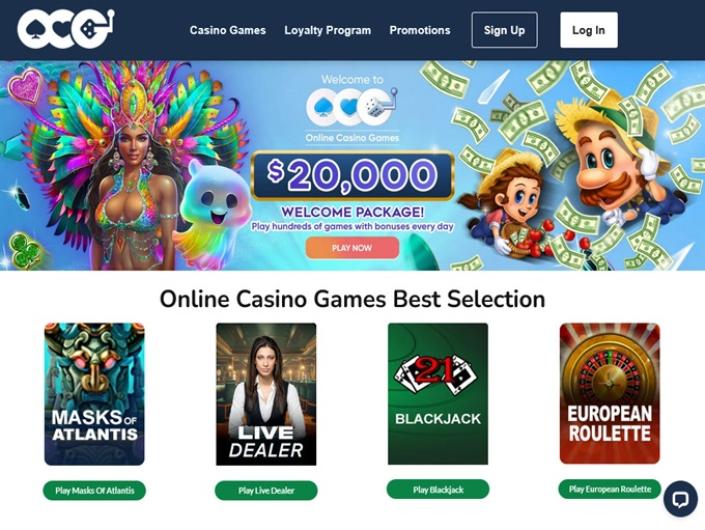Click Play Masks Of Atlantis button
The width and height of the screenshot is (705, 530).
click(94, 490)
